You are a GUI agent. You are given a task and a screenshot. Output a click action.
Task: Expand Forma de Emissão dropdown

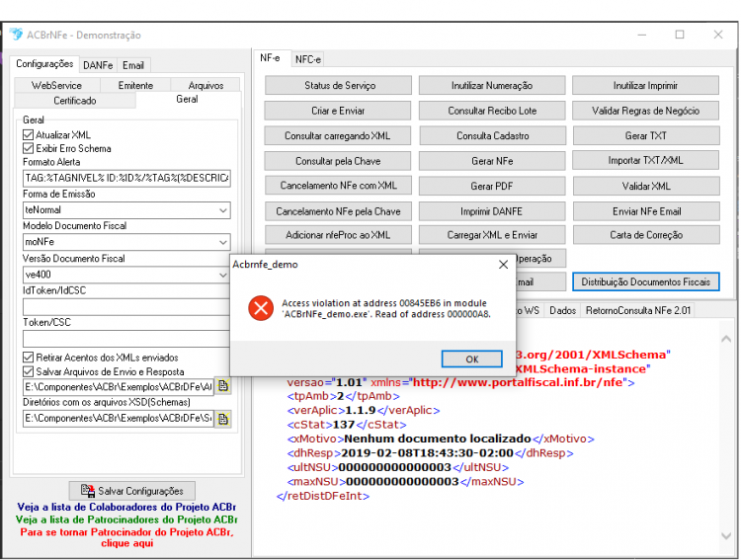click(223, 210)
